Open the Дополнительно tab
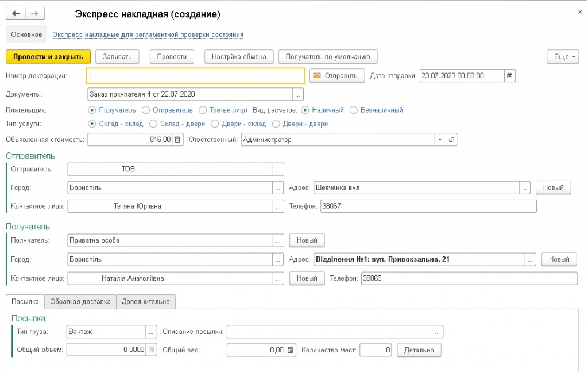The height and width of the screenshot is (372, 588). point(145,301)
